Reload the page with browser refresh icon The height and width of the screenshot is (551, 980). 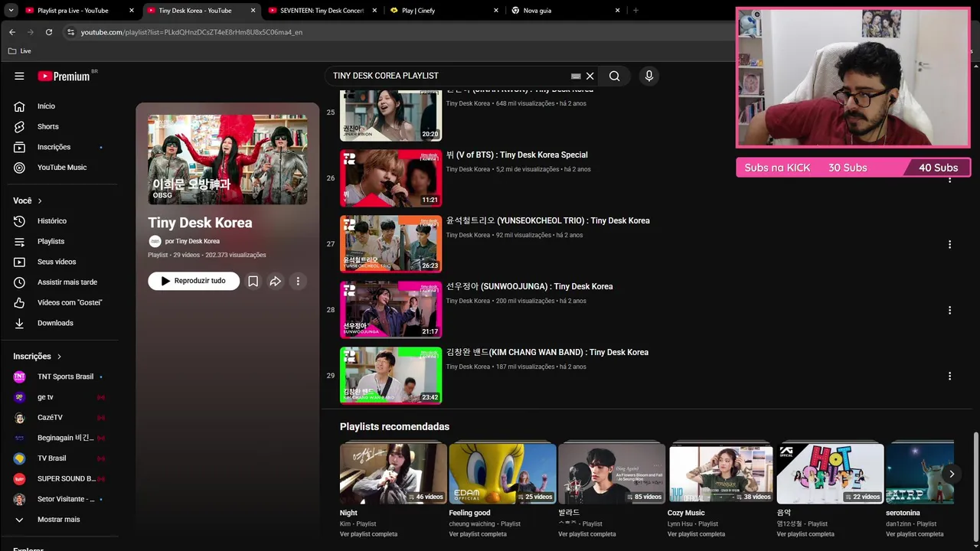coord(49,32)
